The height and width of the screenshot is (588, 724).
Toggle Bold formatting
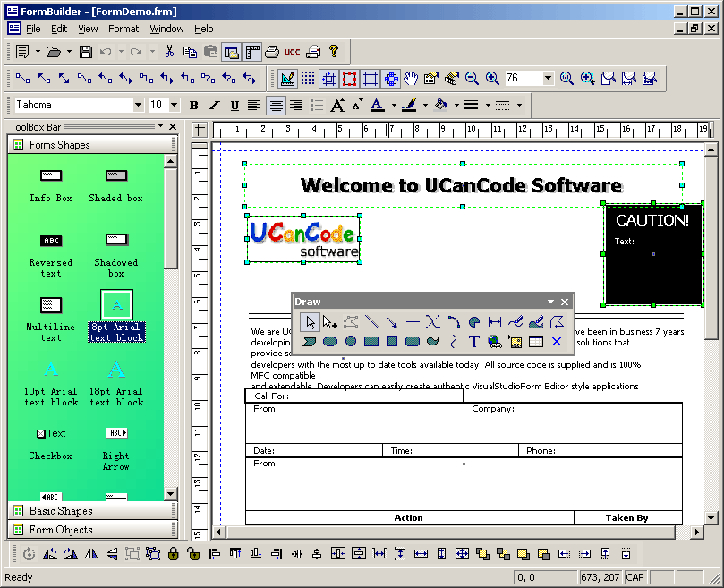(194, 106)
